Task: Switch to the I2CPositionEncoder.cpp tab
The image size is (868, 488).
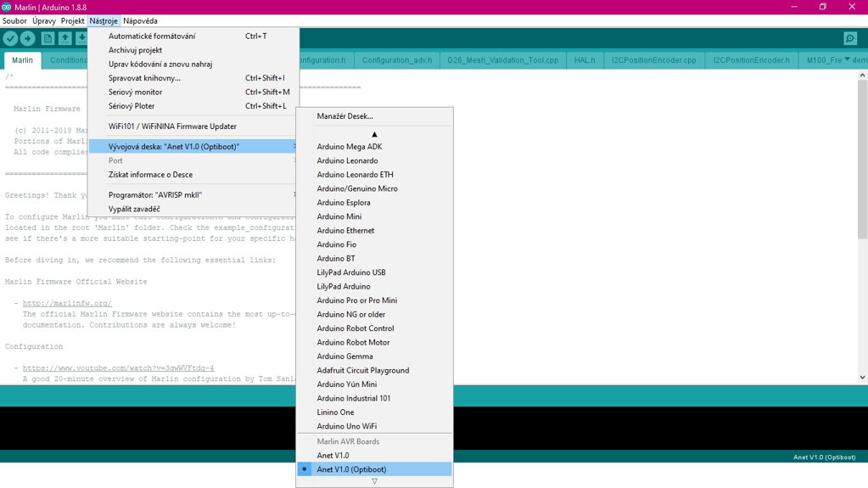Action: [654, 60]
